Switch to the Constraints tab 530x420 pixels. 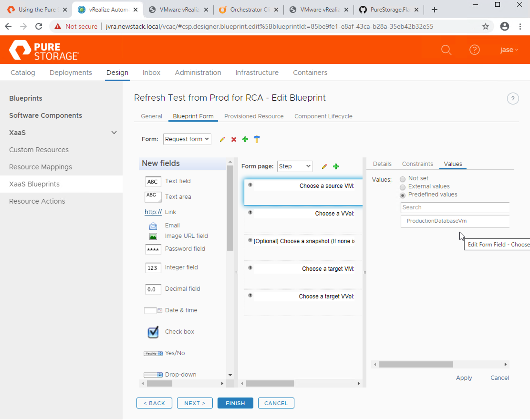point(417,164)
